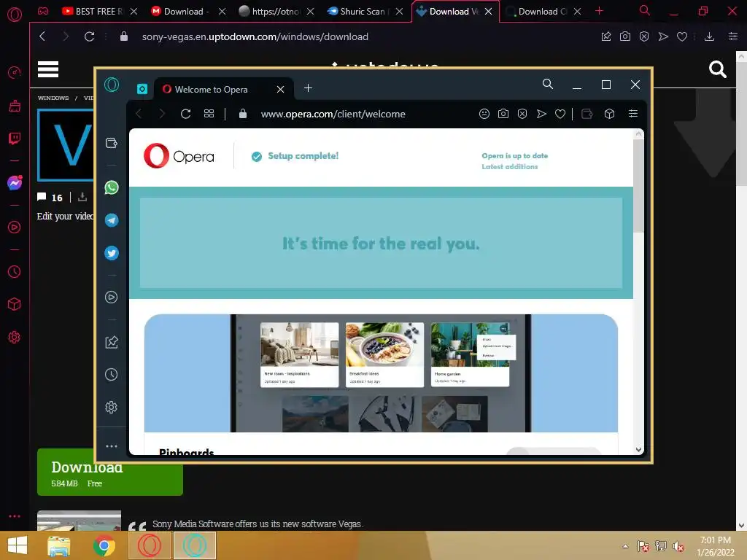Click the muted volume tray icon
Image resolution: width=747 pixels, height=560 pixels.
point(678,546)
